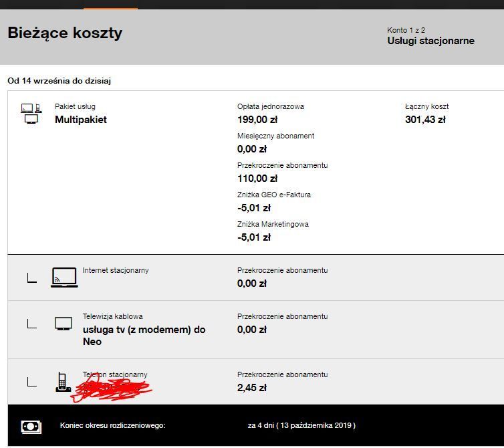Screen dimensions: 504x448
Task: Click the billing end date "13 października 2019"
Action: coord(313,425)
